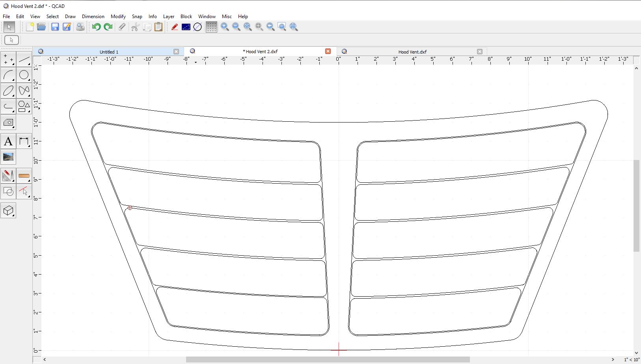
Task: Pick the Hatch fill tool
Action: [8, 123]
